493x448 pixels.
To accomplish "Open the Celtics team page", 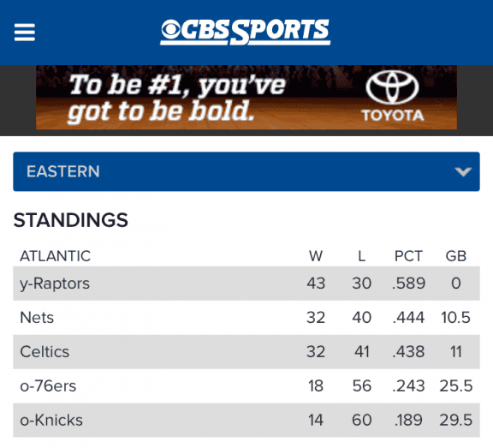I will click(45, 352).
